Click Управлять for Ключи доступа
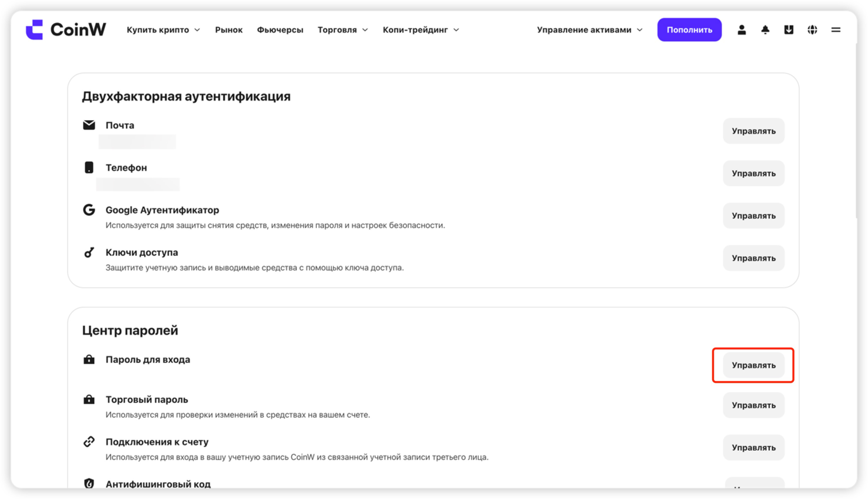 tap(753, 258)
